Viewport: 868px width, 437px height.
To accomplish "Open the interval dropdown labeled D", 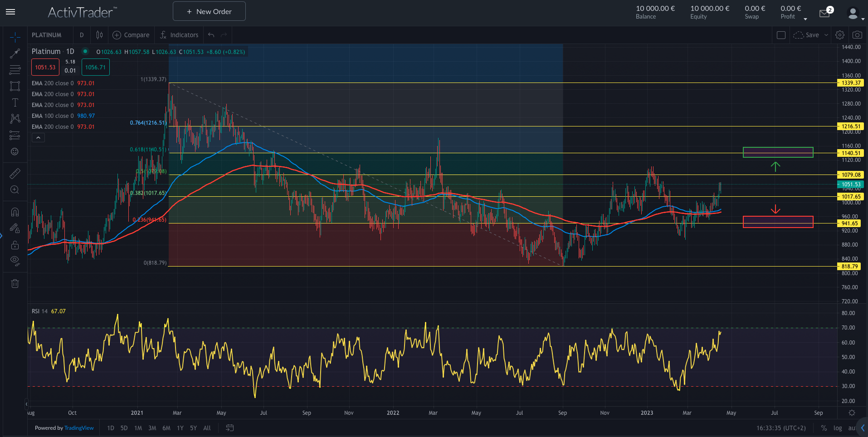I will [x=82, y=35].
